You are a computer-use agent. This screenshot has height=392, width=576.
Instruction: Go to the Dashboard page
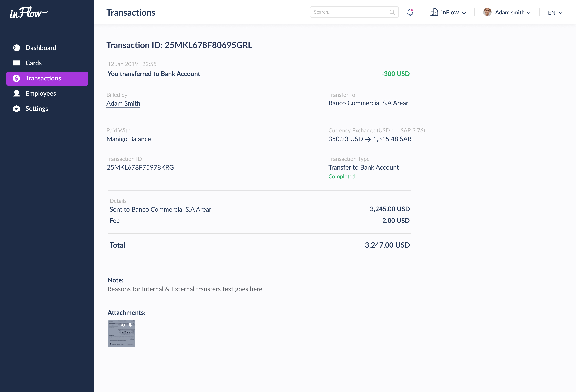tap(41, 48)
